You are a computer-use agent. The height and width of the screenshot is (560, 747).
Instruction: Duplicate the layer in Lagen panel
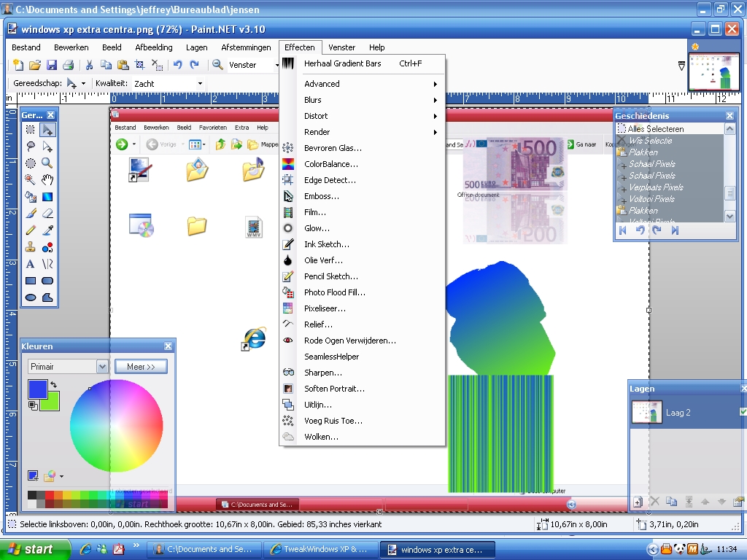coord(671,502)
